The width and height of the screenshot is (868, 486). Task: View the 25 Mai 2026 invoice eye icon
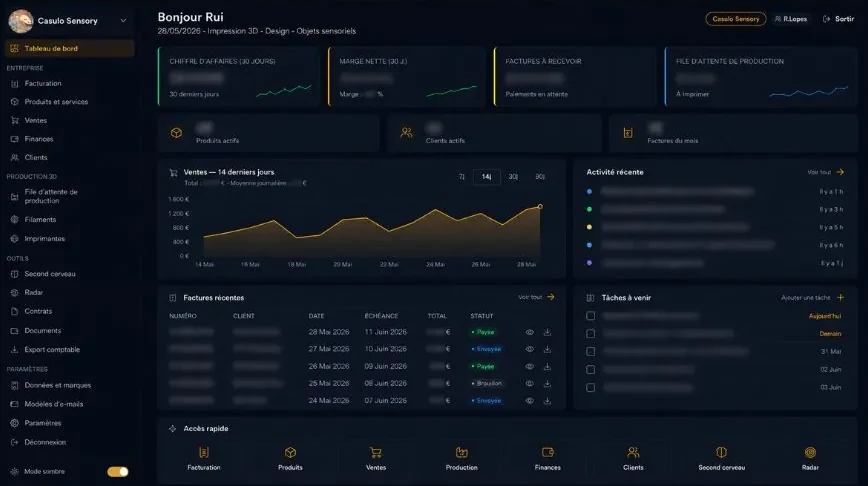530,384
